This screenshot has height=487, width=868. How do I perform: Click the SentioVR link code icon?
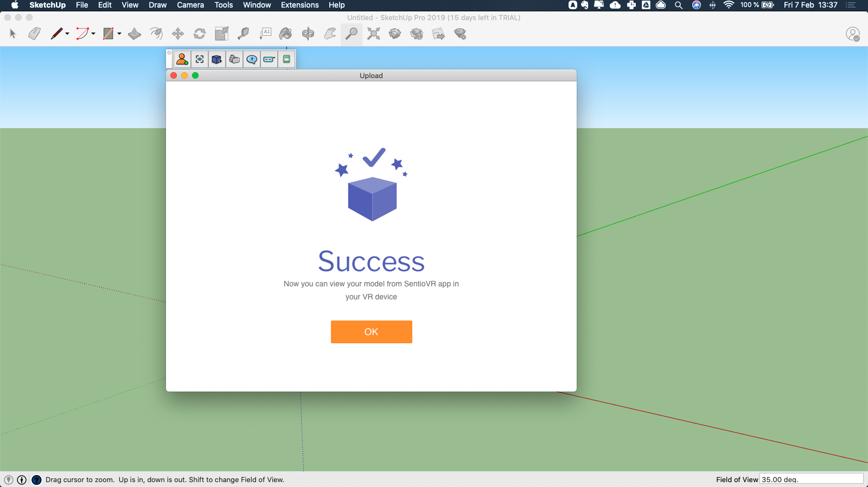pos(269,59)
